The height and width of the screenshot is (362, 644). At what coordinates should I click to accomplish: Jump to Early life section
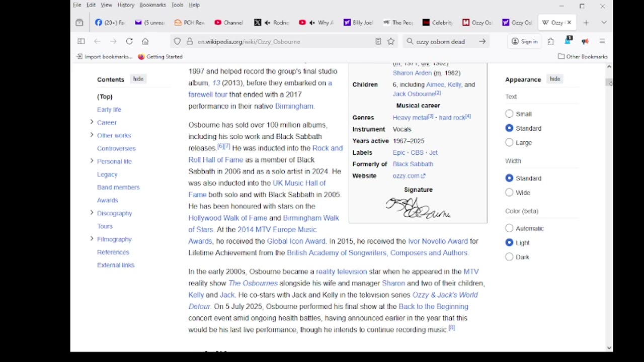(109, 110)
